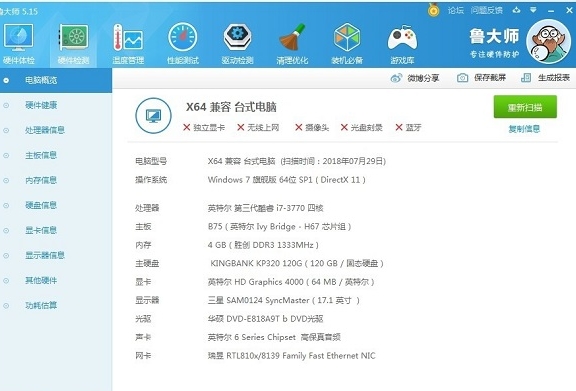Click the HD Graphics 4000 value
This screenshot has height=391, width=576.
(x=291, y=282)
